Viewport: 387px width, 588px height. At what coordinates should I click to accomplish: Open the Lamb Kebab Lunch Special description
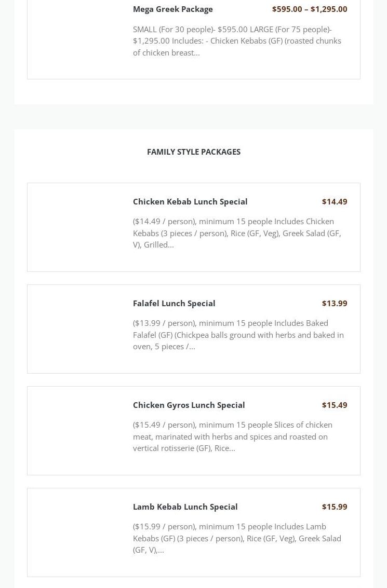237,538
